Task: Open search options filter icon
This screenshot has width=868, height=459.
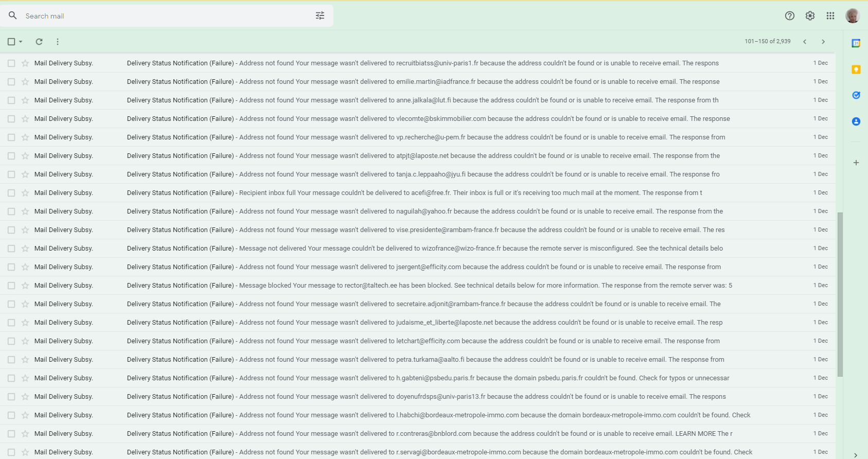Action: pyautogui.click(x=320, y=15)
